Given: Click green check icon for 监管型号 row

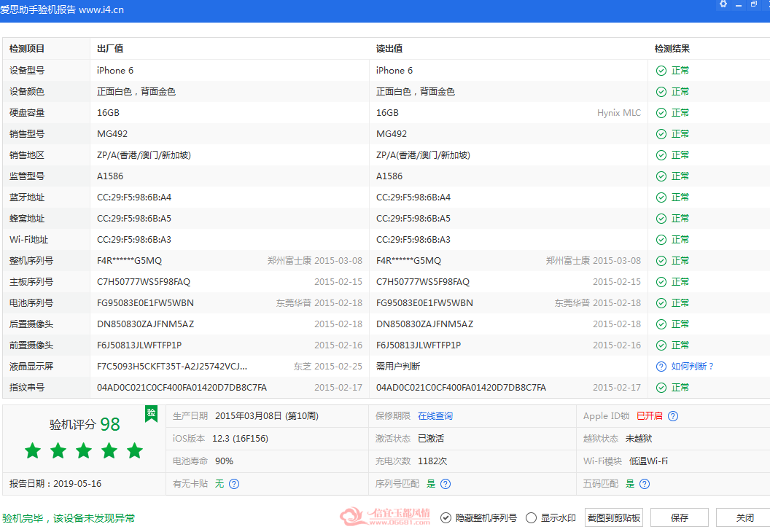Looking at the screenshot, I should 661,176.
